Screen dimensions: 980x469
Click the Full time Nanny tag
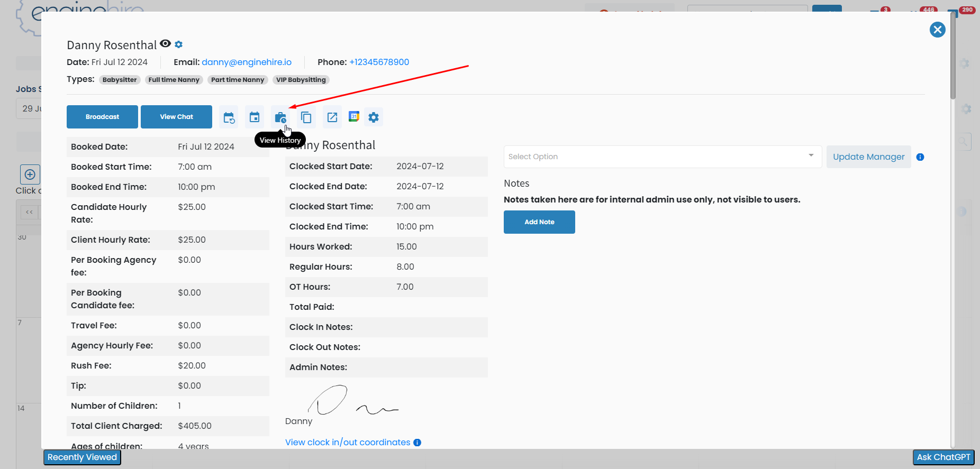click(x=174, y=80)
